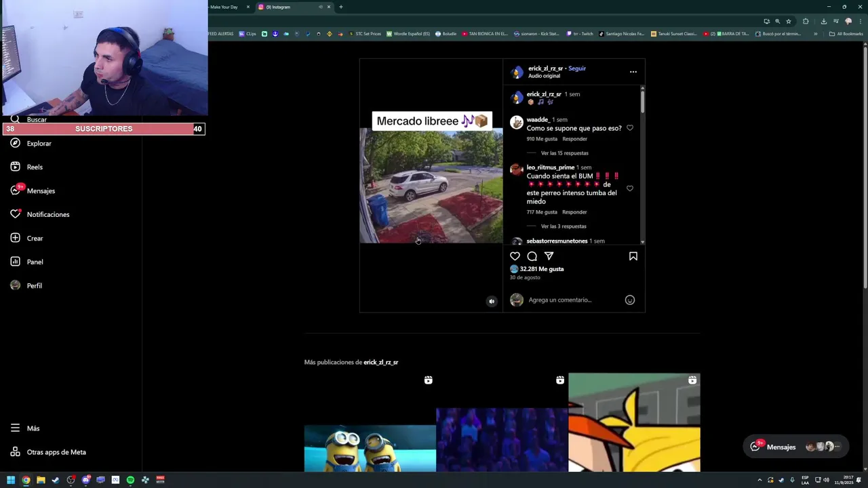Expand Ver las 15 respuestas

click(x=564, y=153)
